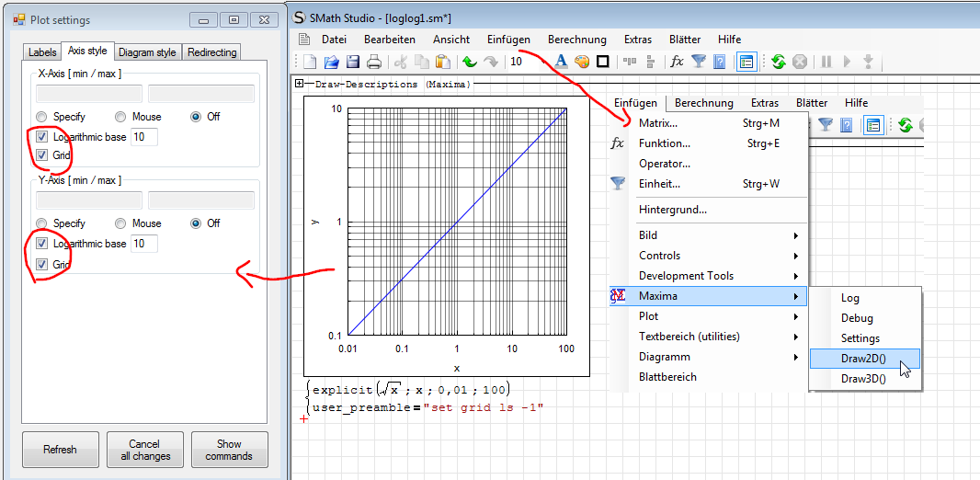Collapse the Draw-Descriptions (Maxima) region
Image resolution: width=980 pixels, height=480 pixels.
pyautogui.click(x=299, y=84)
